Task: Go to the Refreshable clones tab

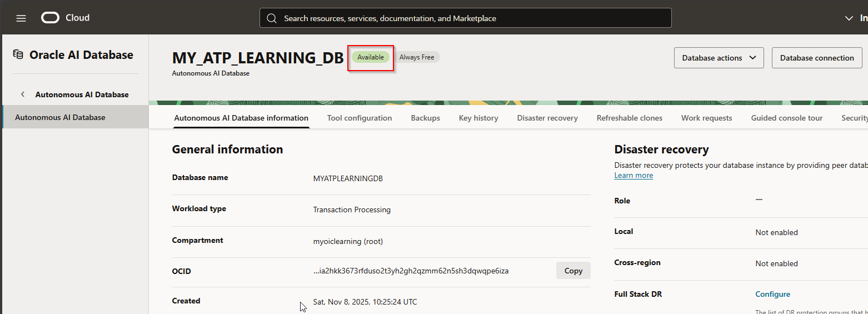Action: coord(629,118)
